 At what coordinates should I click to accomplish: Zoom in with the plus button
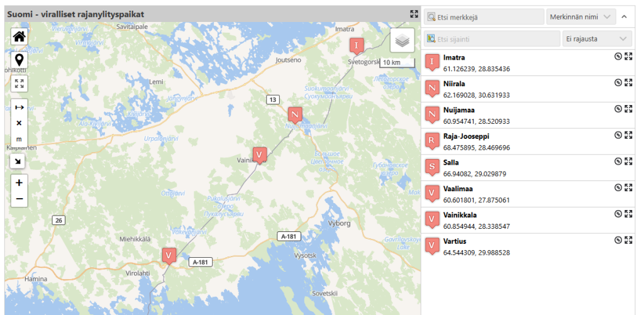pyautogui.click(x=19, y=183)
